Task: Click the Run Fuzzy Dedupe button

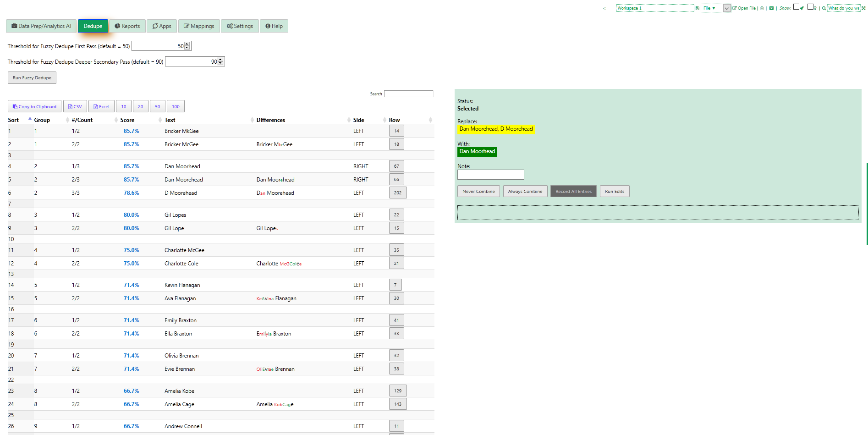Action: [32, 77]
